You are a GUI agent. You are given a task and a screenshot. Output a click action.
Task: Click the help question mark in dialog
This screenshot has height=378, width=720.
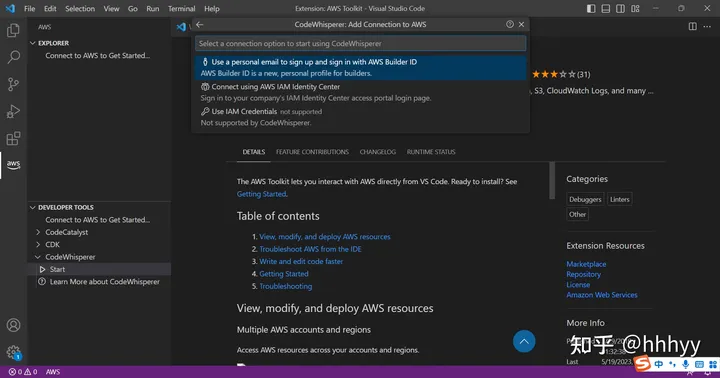510,24
